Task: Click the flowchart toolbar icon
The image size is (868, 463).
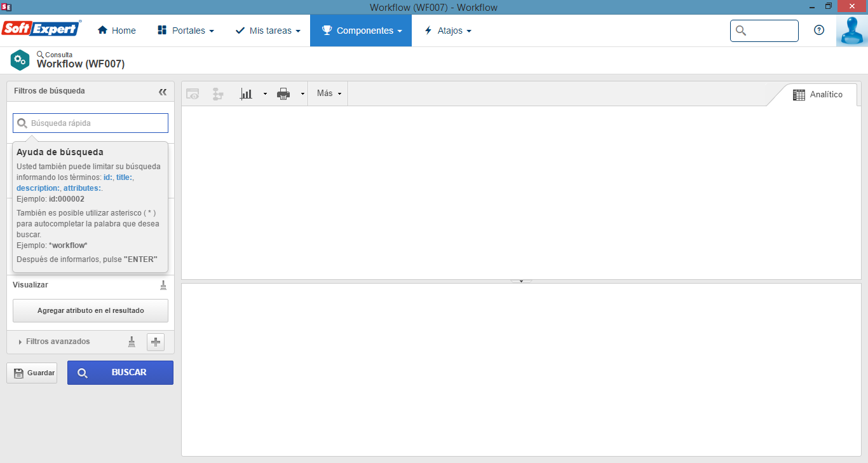Action: click(218, 94)
